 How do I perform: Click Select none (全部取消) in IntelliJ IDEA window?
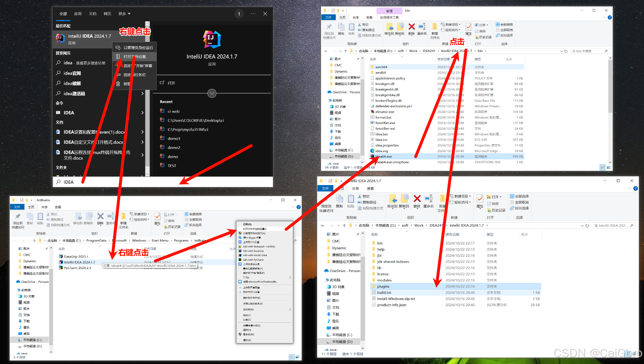(x=519, y=202)
